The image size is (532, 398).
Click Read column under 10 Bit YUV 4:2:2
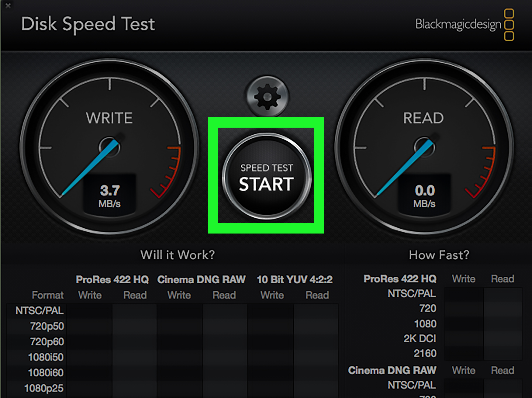coord(317,295)
